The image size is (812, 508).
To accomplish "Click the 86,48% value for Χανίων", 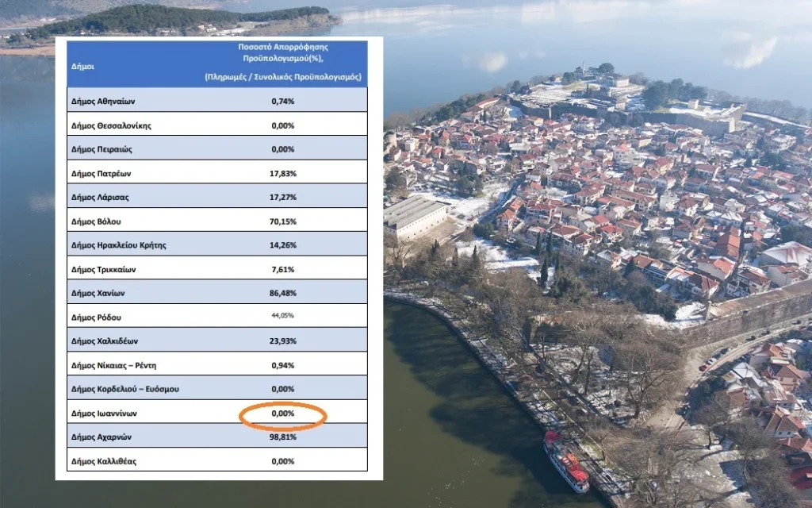I will tap(284, 291).
